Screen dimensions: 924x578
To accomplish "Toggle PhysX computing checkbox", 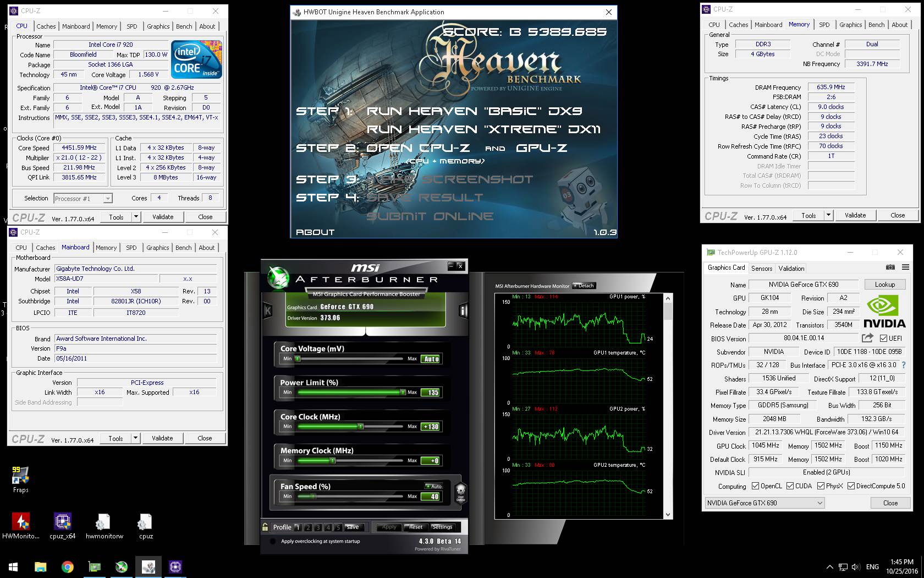I will [821, 486].
